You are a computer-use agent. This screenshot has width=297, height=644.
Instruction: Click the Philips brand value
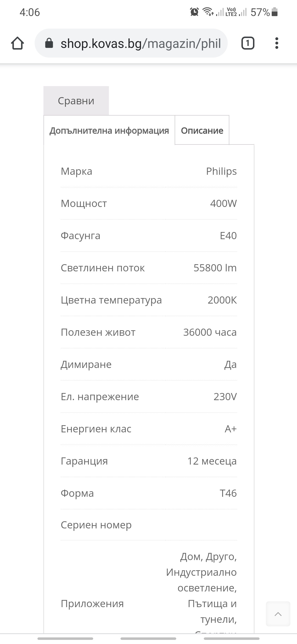(x=221, y=171)
